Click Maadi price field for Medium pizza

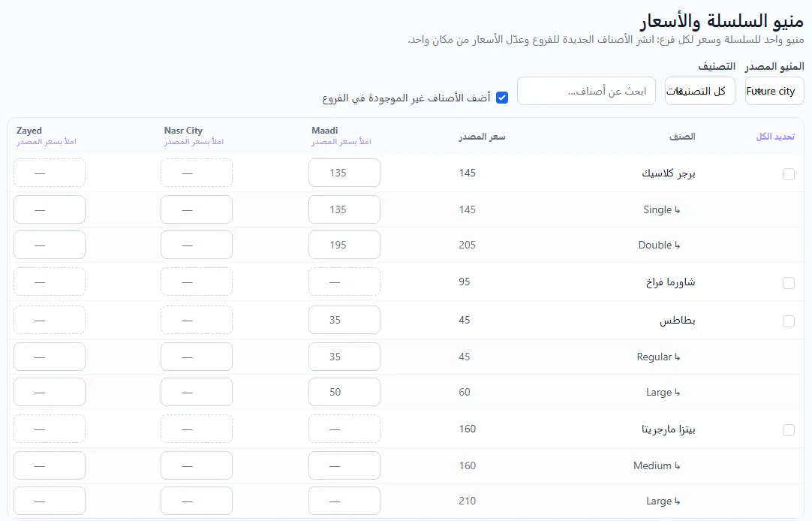click(344, 465)
